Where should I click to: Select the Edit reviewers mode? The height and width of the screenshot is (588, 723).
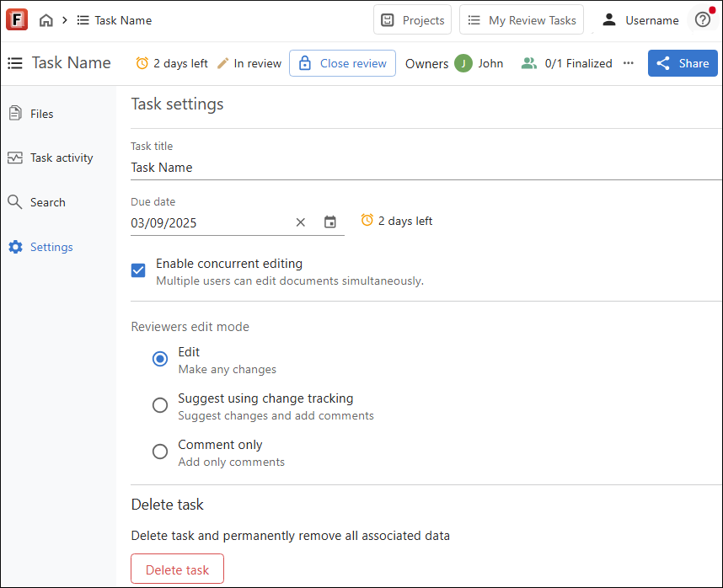click(x=160, y=359)
